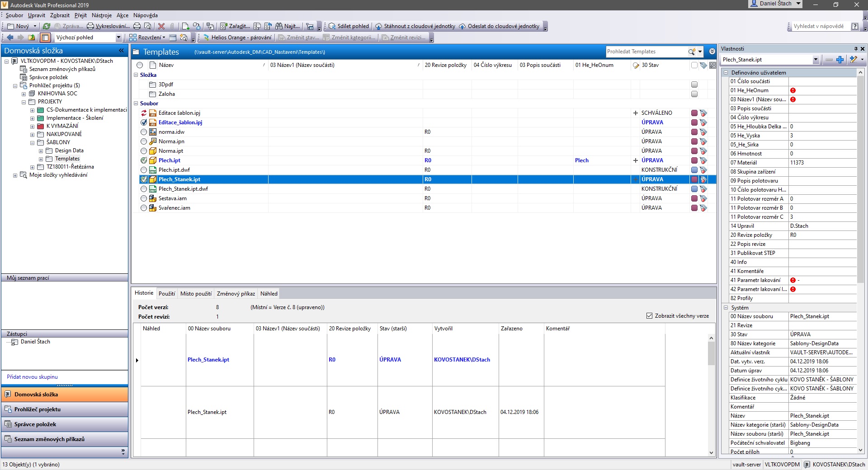Toggle Zobrazit všechny verze checkbox

(x=649, y=316)
